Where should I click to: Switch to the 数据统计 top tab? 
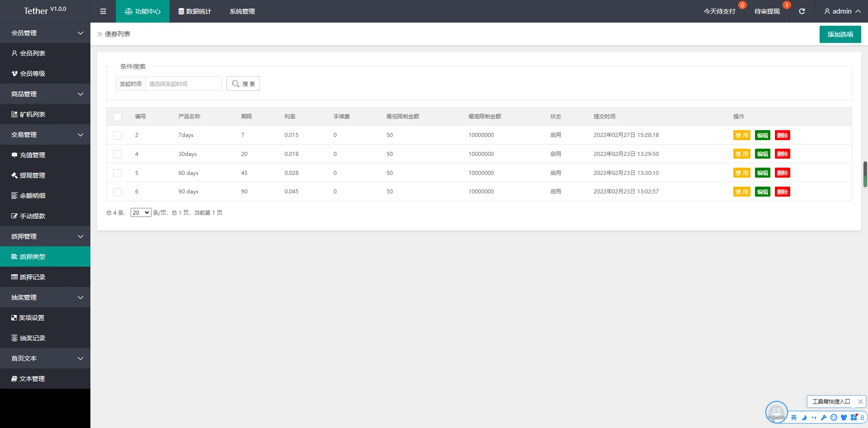pyautogui.click(x=195, y=11)
